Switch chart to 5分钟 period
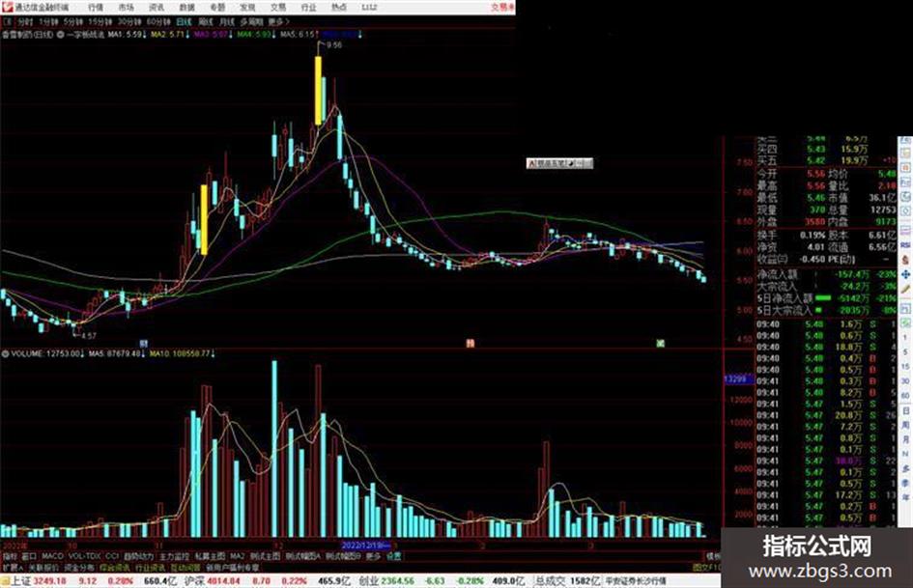This screenshot has height=588, width=913. point(73,21)
